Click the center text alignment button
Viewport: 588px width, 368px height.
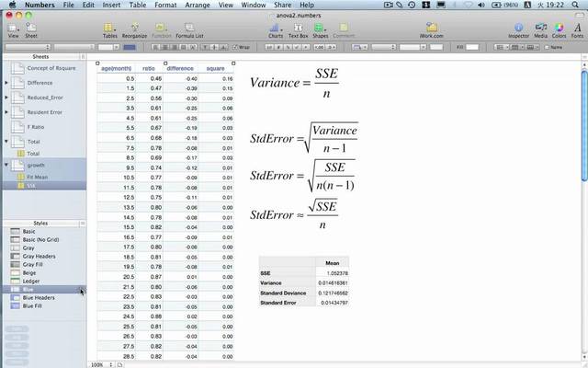164,47
